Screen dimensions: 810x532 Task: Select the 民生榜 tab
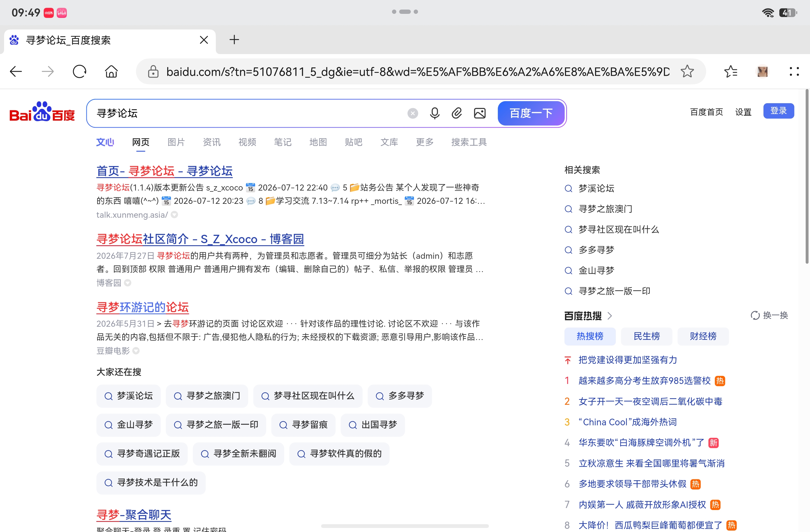pyautogui.click(x=647, y=337)
